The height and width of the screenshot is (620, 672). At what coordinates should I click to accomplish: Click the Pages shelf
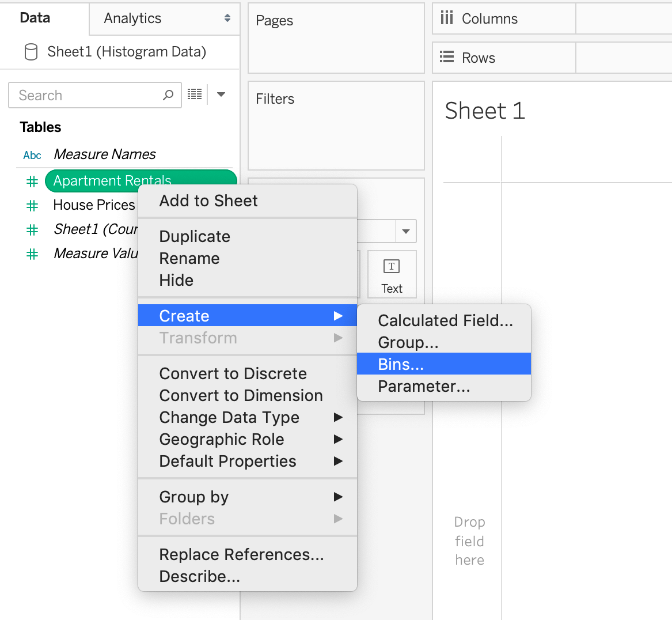[336, 38]
